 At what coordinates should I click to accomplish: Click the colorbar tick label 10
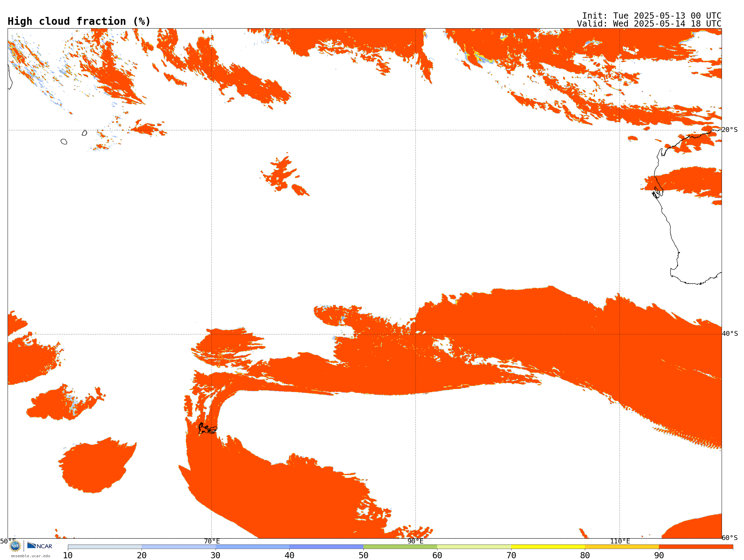click(x=68, y=556)
